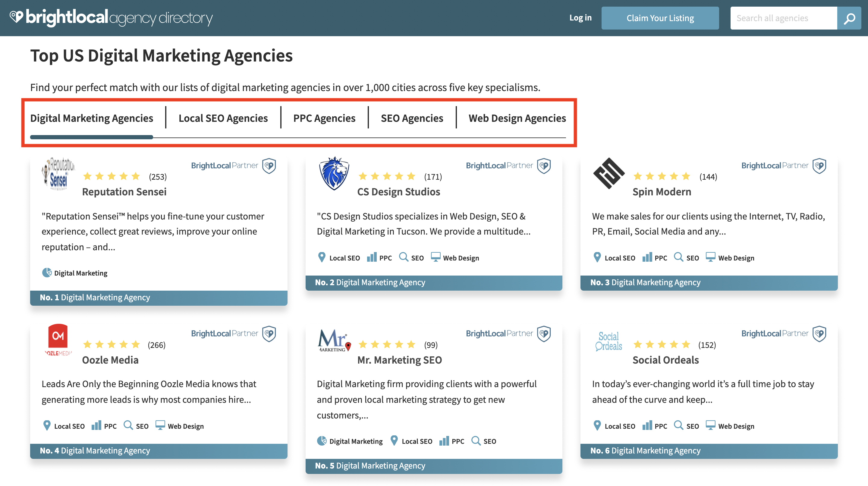
Task: Click the PPC bar chart icon in Spin Modern
Action: point(647,257)
